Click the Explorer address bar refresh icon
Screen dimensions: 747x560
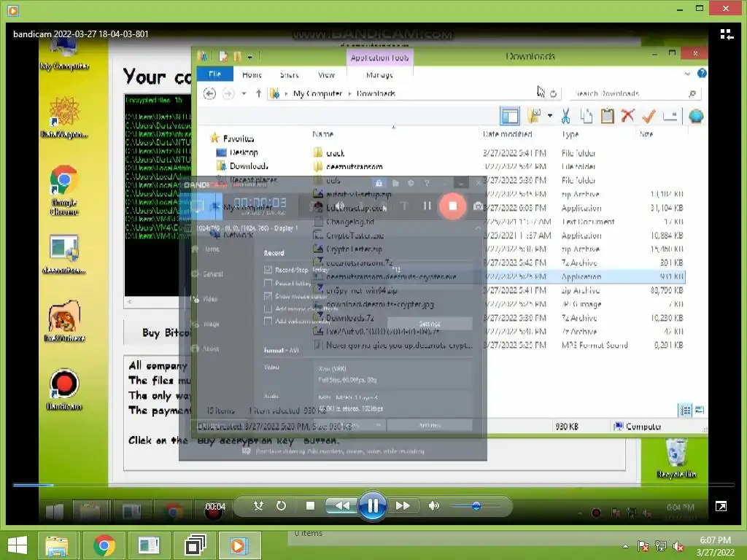pyautogui.click(x=553, y=93)
